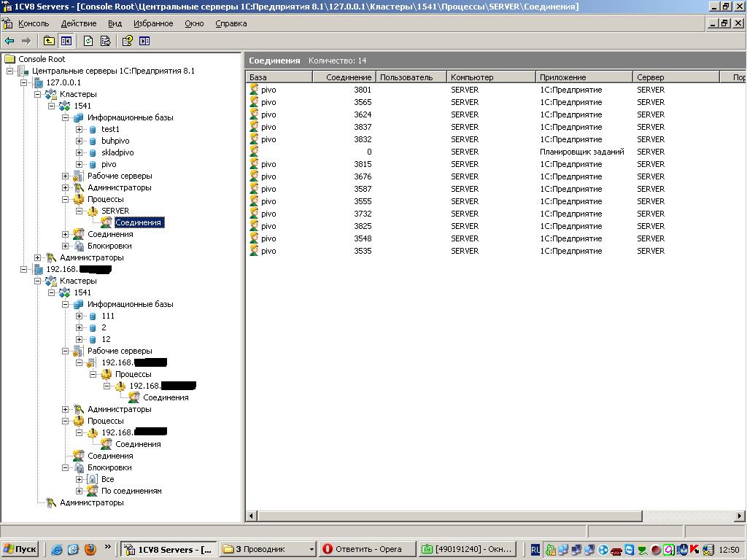Click the Планировщик заданий application text
The width and height of the screenshot is (747, 560).
(x=581, y=152)
